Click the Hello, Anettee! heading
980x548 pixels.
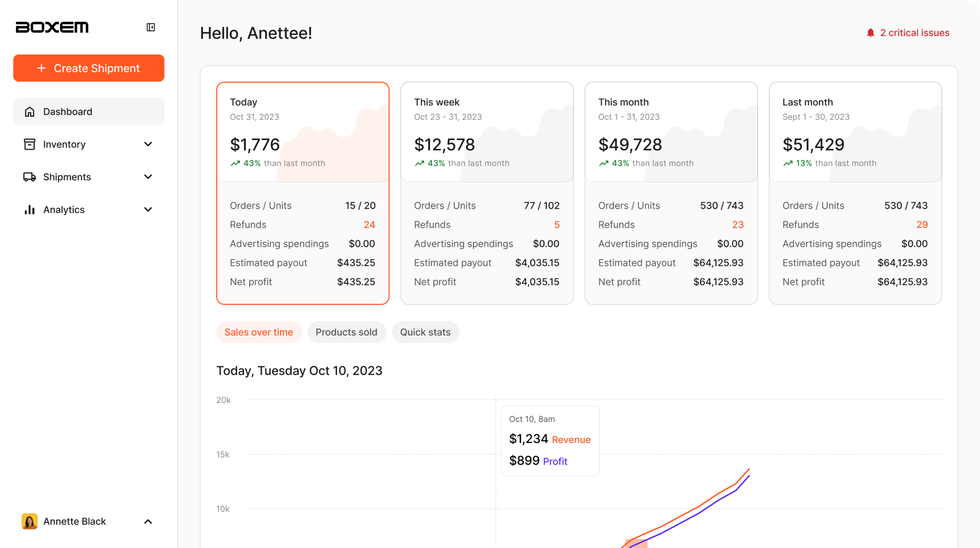pyautogui.click(x=256, y=33)
